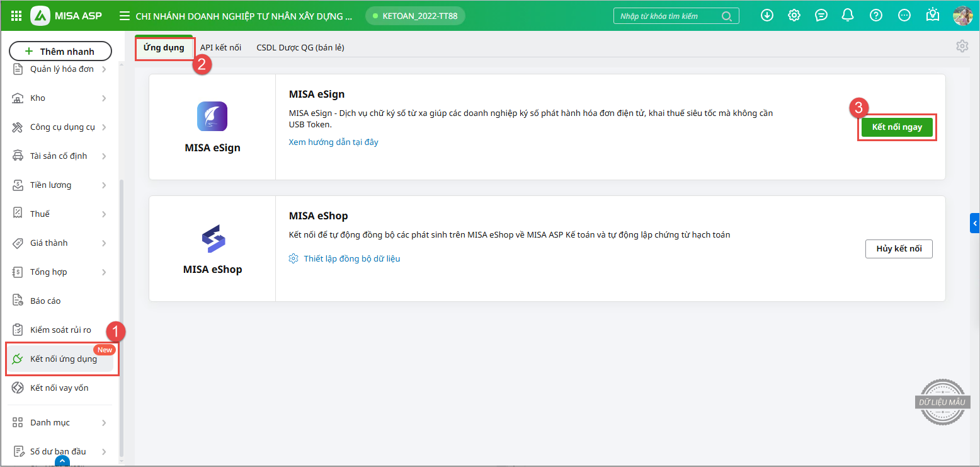Click the Danh mục grid icon
Viewport: 980px width, 467px height.
click(18, 422)
